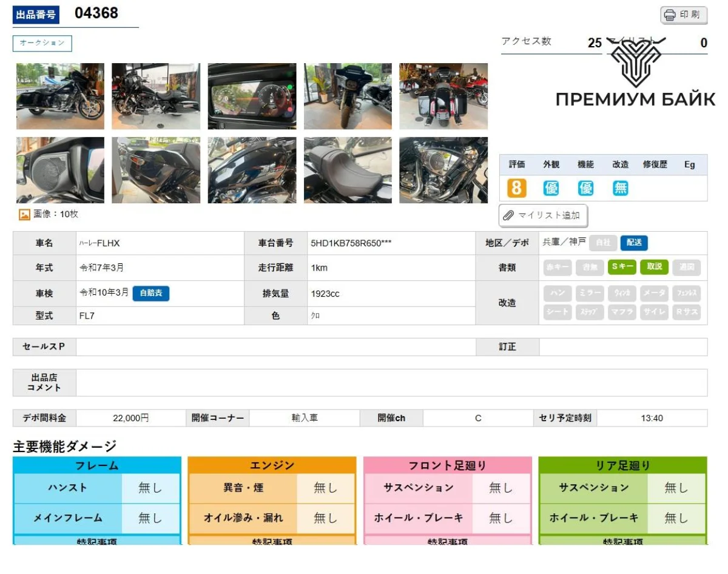The width and height of the screenshot is (728, 574).
Task: Add to list with マイリスト追加 button
Action: click(543, 215)
